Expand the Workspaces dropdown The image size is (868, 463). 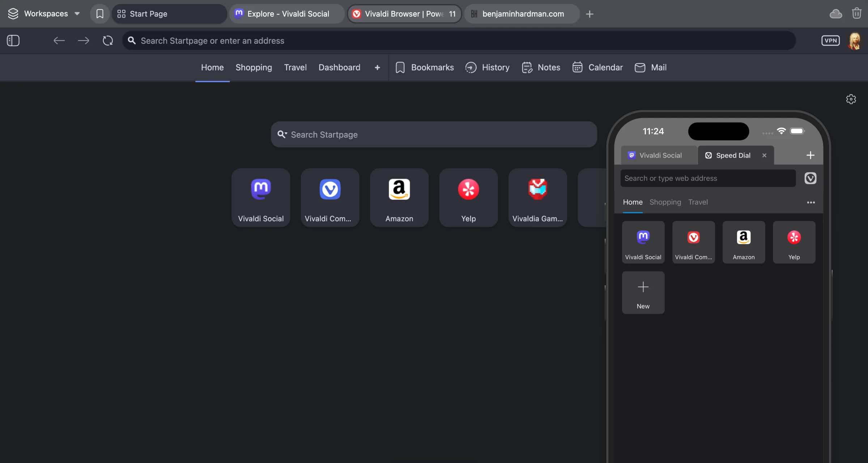(43, 14)
